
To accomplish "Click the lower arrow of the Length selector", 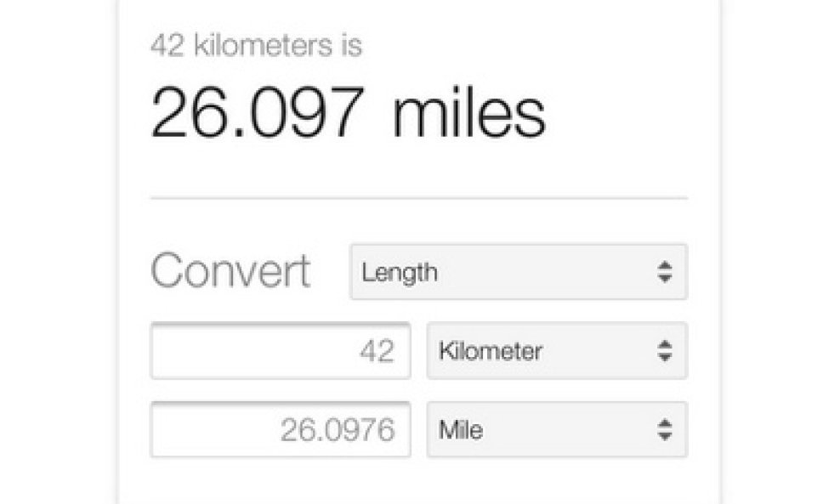I will [665, 279].
